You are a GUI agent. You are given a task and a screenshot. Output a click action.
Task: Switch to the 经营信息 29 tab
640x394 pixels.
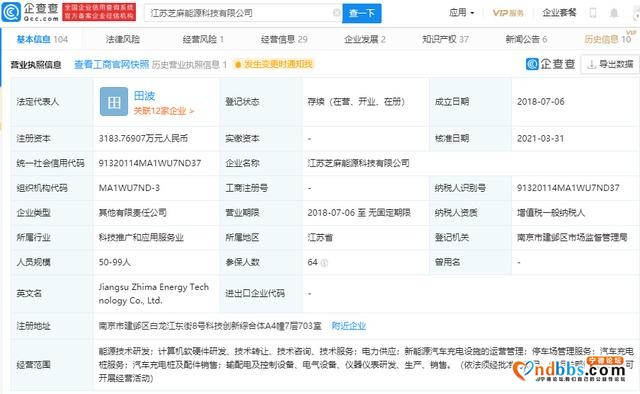[x=284, y=39]
